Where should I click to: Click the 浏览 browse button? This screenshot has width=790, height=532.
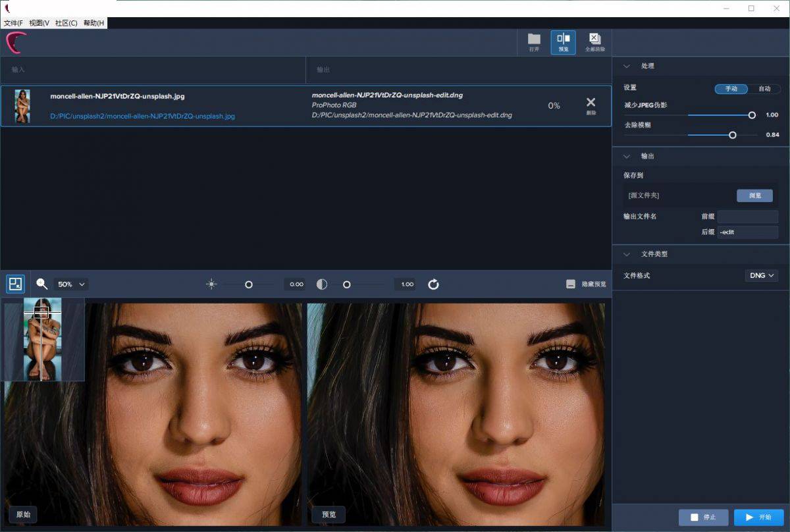point(754,196)
